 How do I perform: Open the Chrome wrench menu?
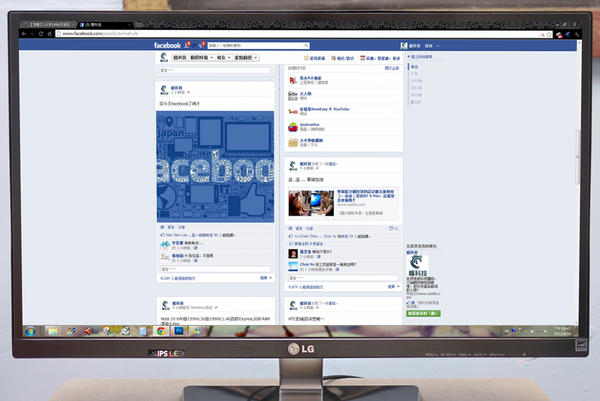(577, 35)
